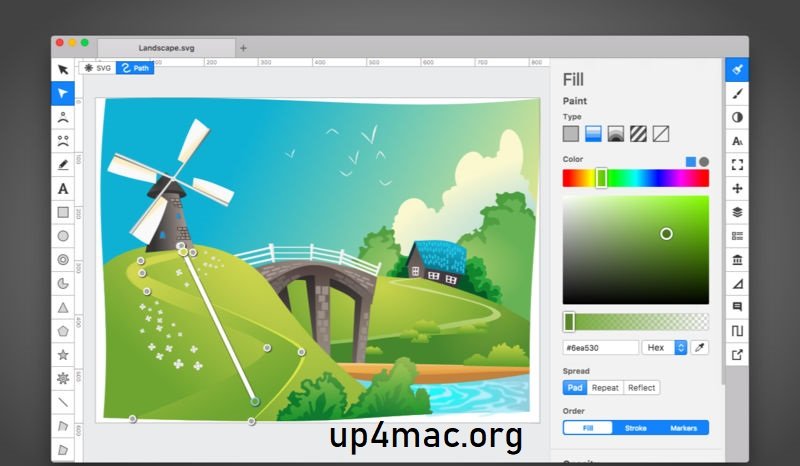The image size is (800, 466).
Task: Open the Objects list panel
Action: pos(737,236)
